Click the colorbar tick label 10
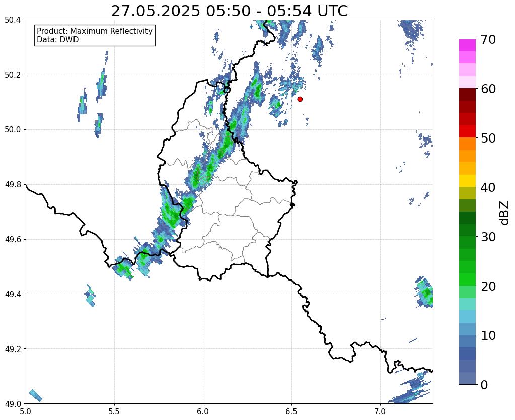Image resolution: width=515 pixels, height=420 pixels. [x=488, y=335]
